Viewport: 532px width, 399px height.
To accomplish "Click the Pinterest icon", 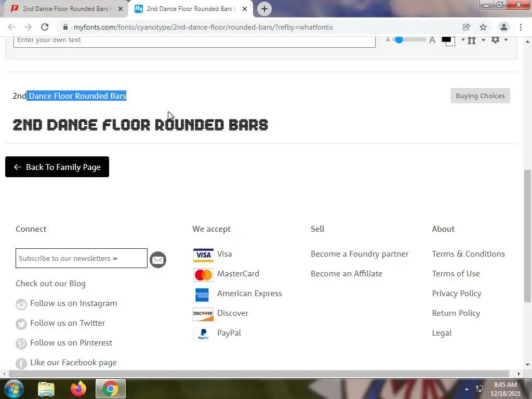I will pos(21,344).
